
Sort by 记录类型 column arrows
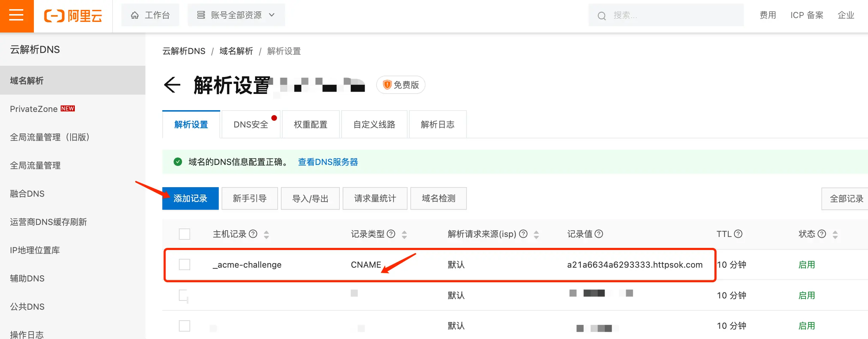(x=404, y=234)
